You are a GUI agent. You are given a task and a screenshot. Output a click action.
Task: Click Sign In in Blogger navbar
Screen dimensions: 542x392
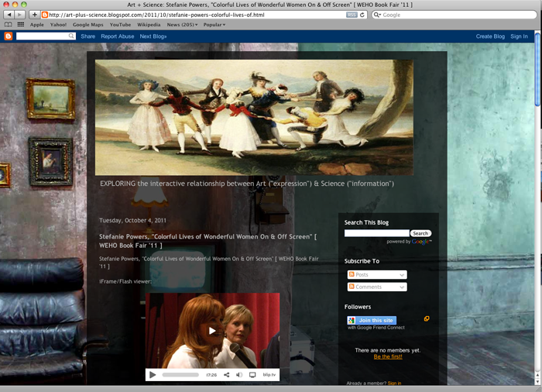click(520, 36)
